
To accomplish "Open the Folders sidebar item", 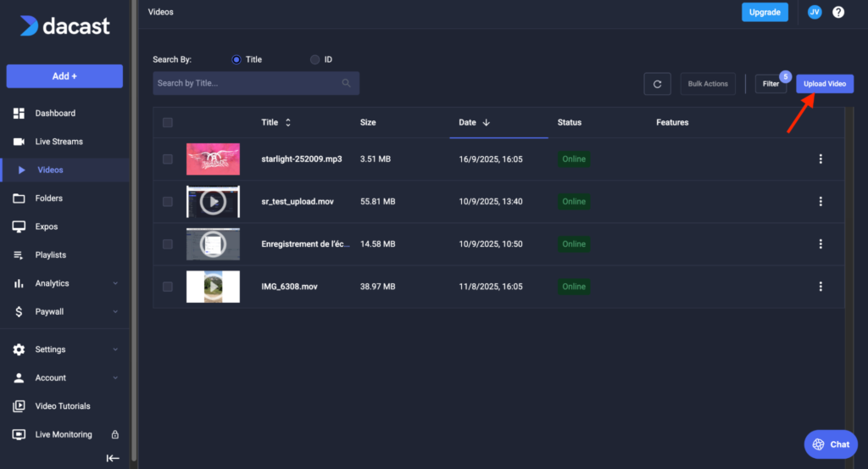I will (x=48, y=198).
